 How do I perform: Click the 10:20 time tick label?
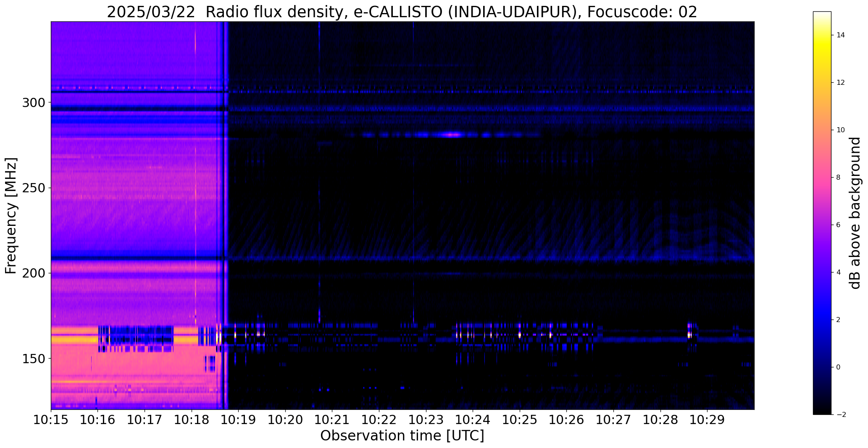286,419
